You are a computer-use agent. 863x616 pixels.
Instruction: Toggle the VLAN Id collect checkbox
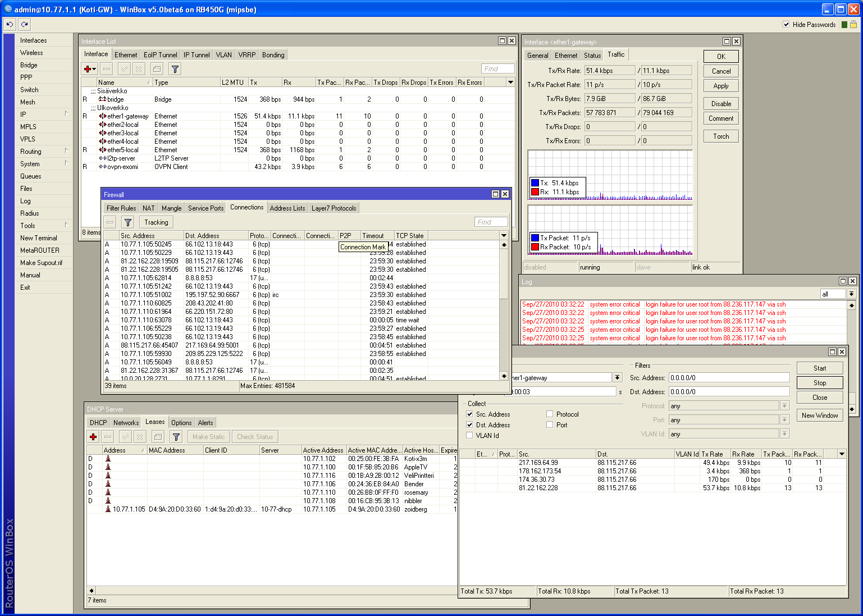pos(469,436)
